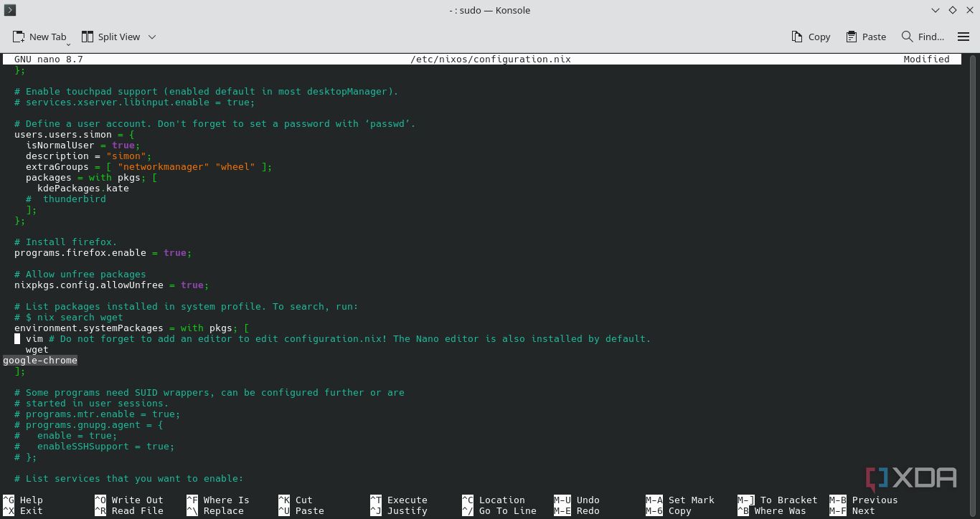Click the Copy button in Konsole toolbar

click(811, 37)
